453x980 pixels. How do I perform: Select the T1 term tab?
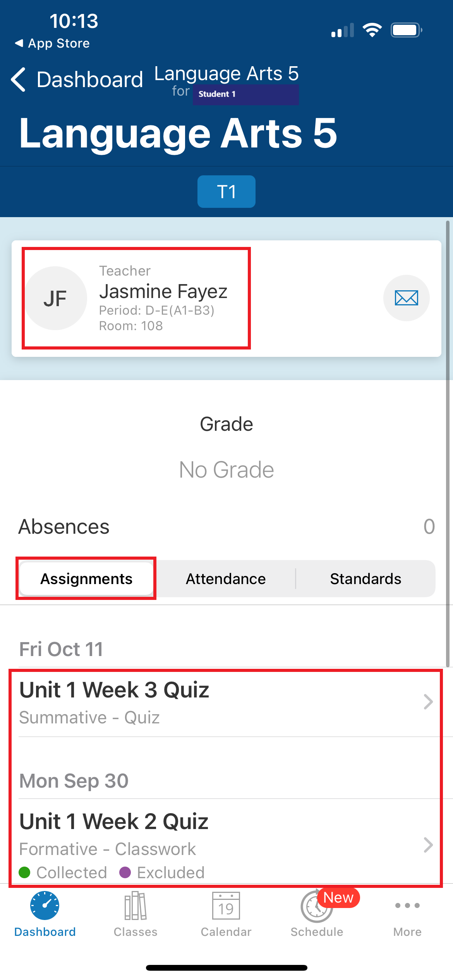tap(226, 192)
